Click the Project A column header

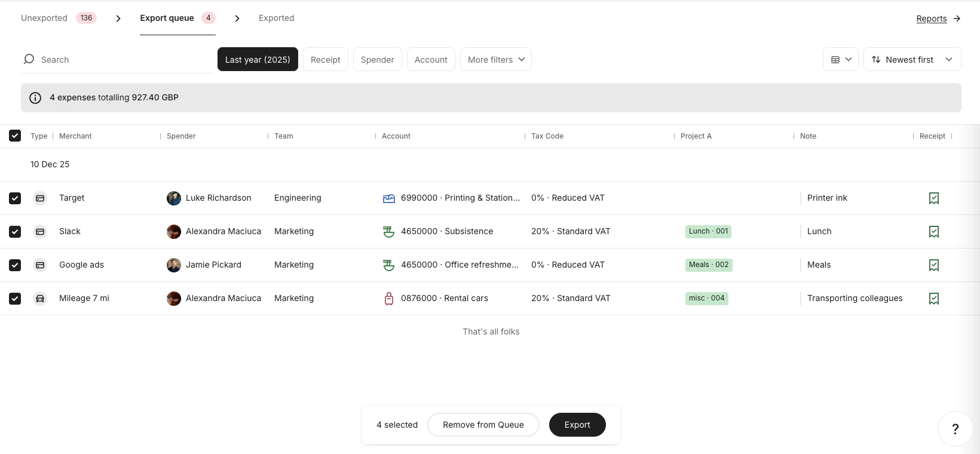point(696,136)
